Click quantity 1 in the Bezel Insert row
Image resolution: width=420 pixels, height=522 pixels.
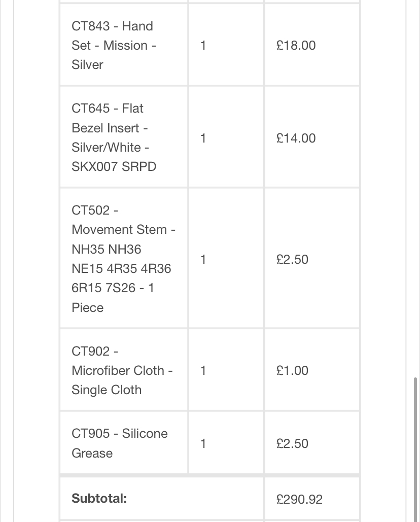click(203, 138)
